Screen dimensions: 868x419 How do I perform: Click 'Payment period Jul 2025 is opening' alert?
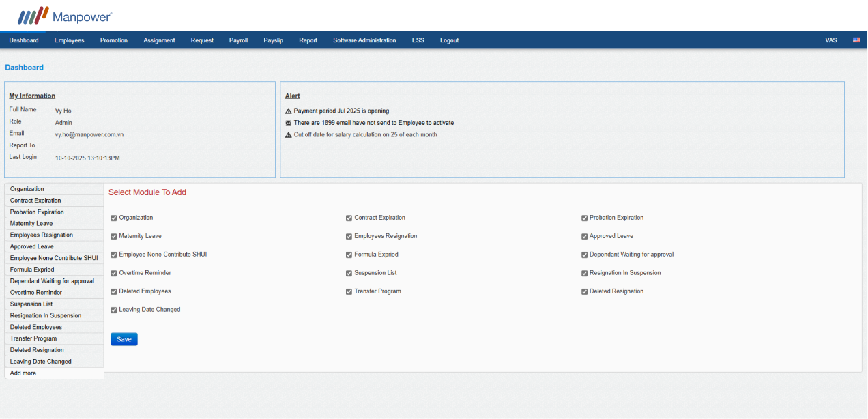pyautogui.click(x=341, y=111)
